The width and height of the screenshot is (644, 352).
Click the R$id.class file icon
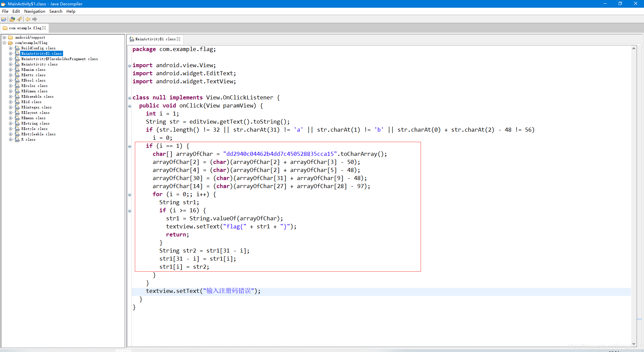pos(17,102)
